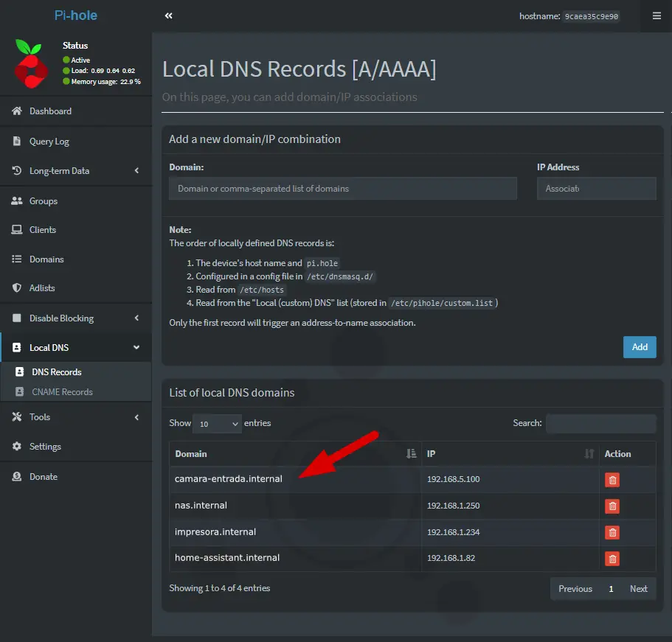Delete the camara-entrada.internal record
Viewport: 672px width, 642px height.
[612, 480]
